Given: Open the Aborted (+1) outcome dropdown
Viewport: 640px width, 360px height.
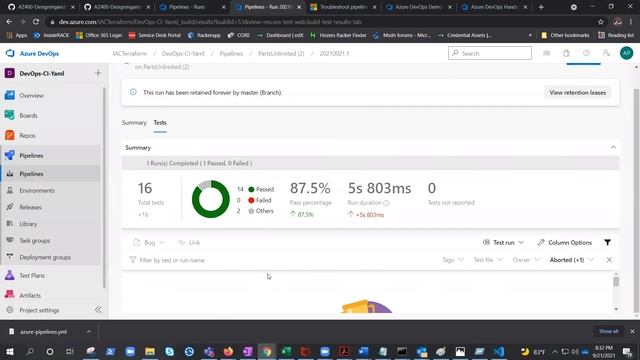Looking at the screenshot, I should (571, 260).
